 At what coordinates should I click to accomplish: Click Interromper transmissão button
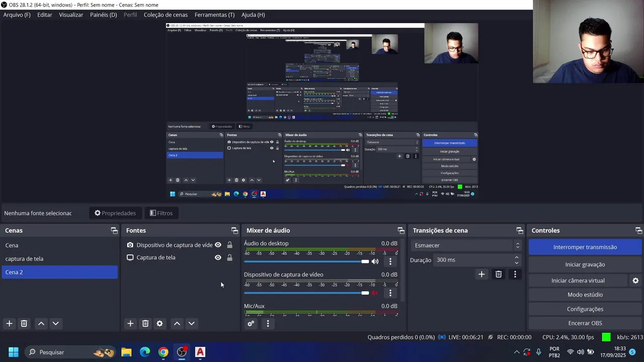585,247
